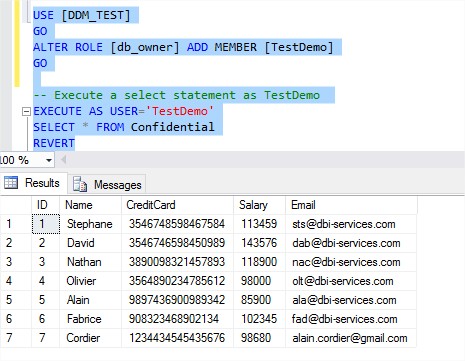Select credit card 3564890234785612 cell
This screenshot has width=465, height=361.
(x=177, y=281)
